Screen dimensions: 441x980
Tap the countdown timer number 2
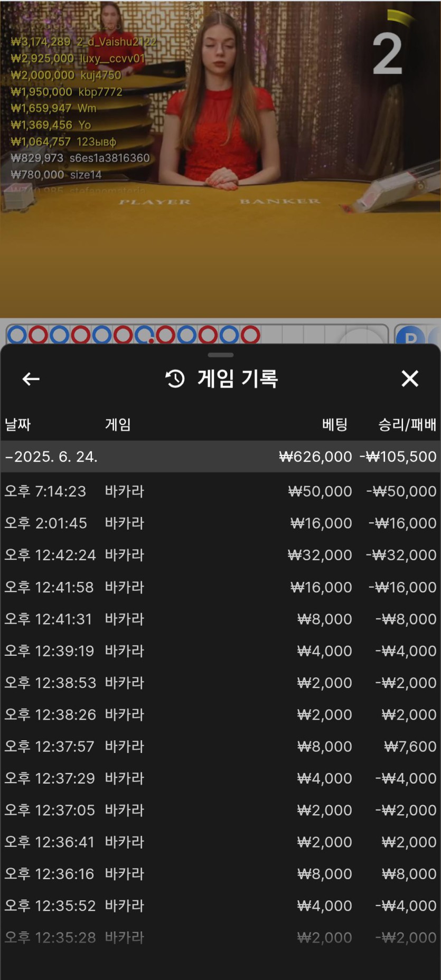point(387,53)
